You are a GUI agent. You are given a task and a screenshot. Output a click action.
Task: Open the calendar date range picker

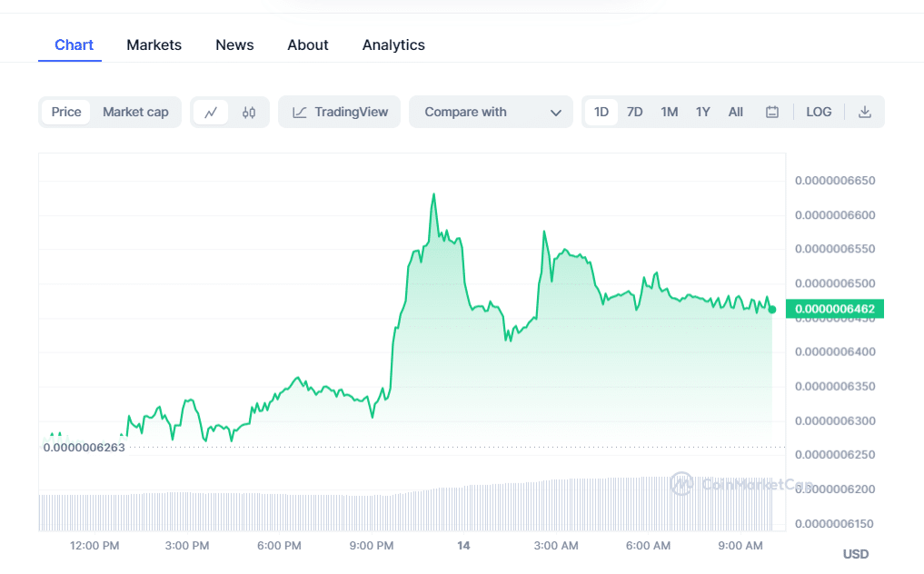772,113
